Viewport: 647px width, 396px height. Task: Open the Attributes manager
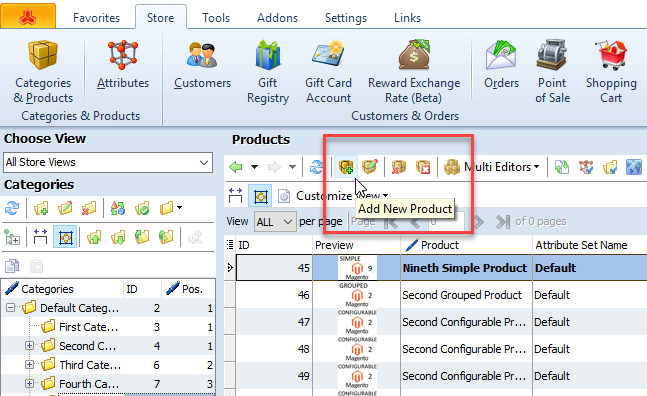pos(123,65)
